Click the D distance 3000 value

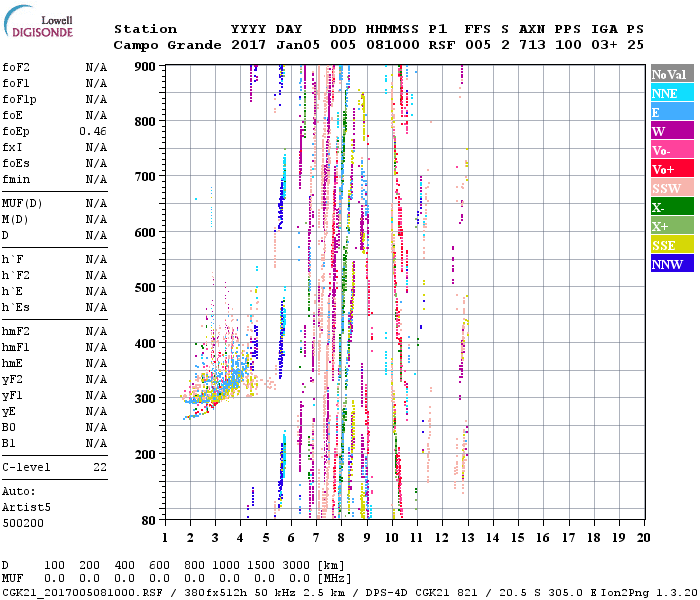[296, 565]
